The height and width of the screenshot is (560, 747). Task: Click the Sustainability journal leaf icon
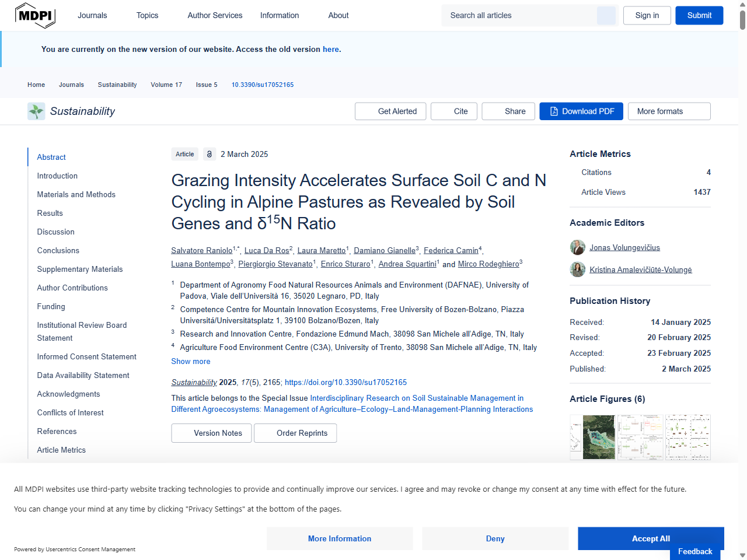[36, 111]
